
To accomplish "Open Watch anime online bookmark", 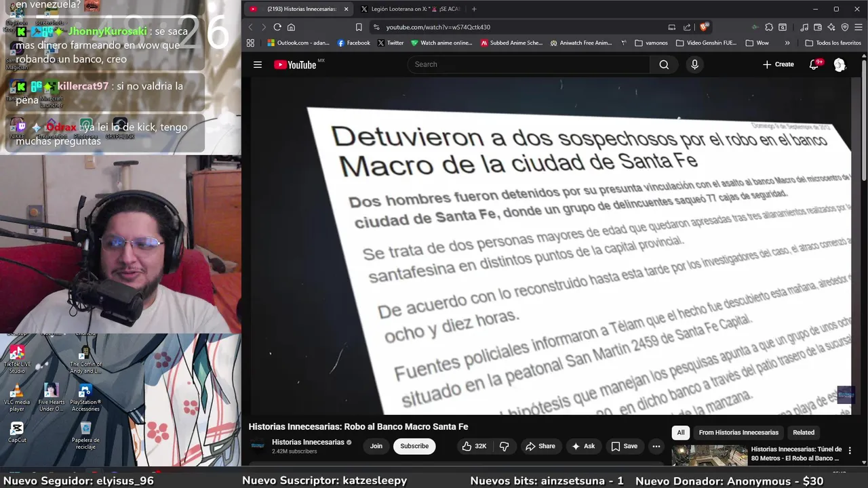I will tap(441, 43).
